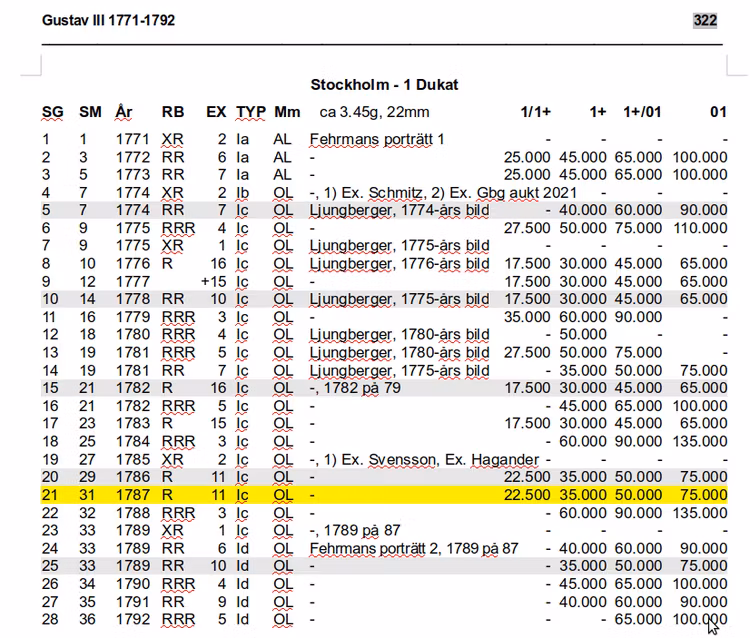Click the table title Stockholm - 1 Dukat
Viewport: 750px width, 638px height.
tap(384, 84)
